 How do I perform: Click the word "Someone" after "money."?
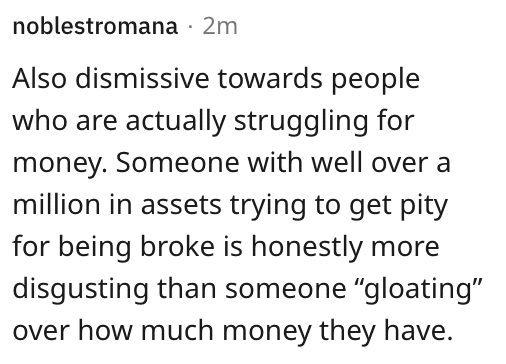(177, 163)
